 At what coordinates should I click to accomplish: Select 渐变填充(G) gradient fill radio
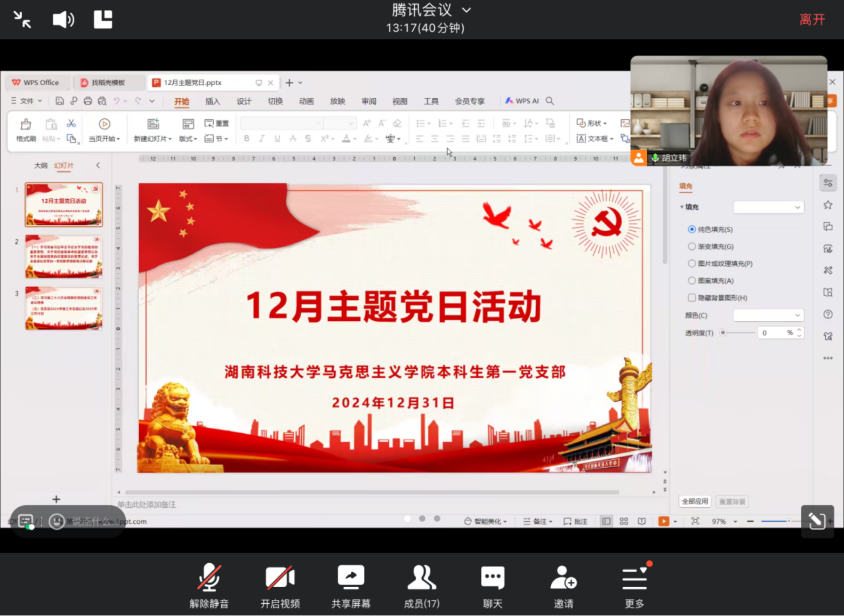(692, 246)
